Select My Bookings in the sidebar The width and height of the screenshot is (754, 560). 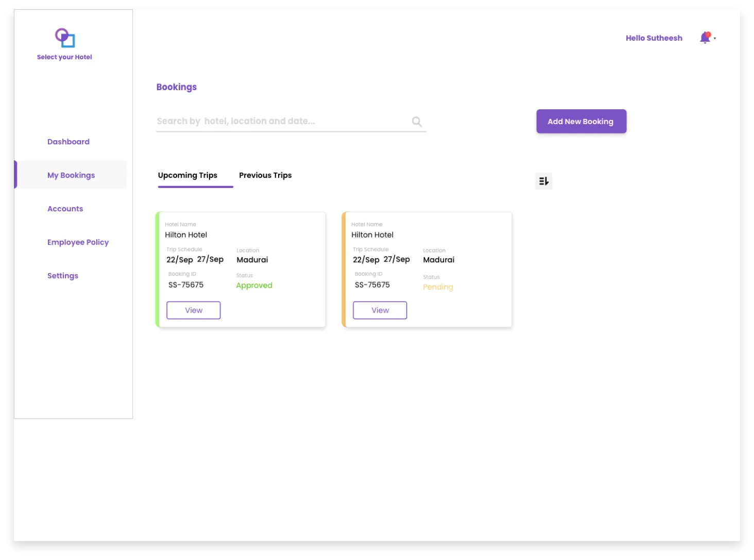pos(71,175)
